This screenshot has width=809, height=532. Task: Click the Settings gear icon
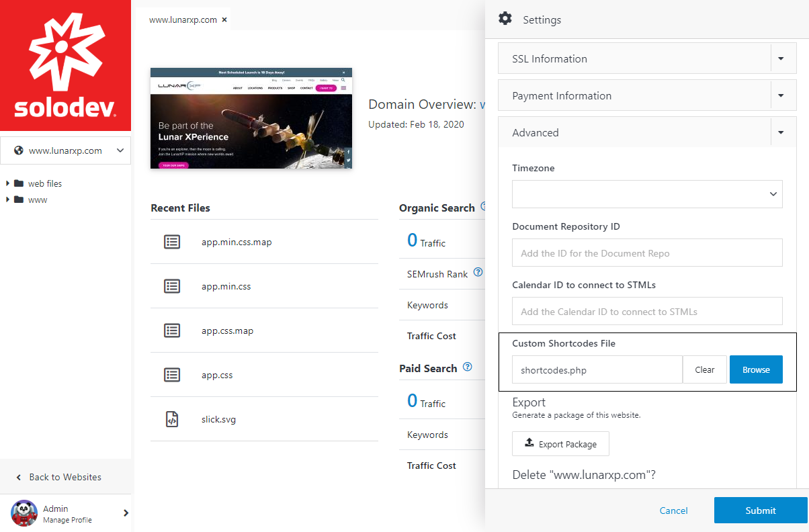click(505, 19)
